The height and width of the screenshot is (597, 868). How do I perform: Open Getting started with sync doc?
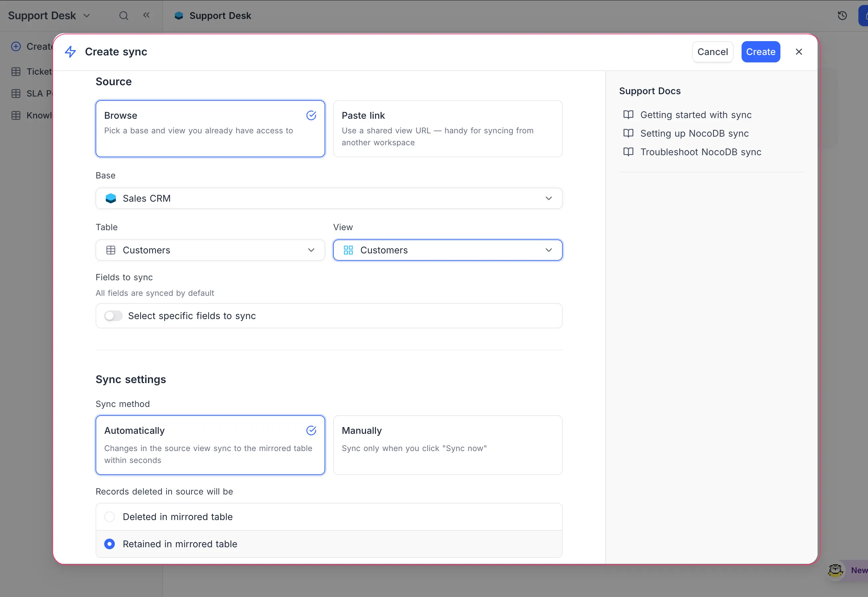695,115
